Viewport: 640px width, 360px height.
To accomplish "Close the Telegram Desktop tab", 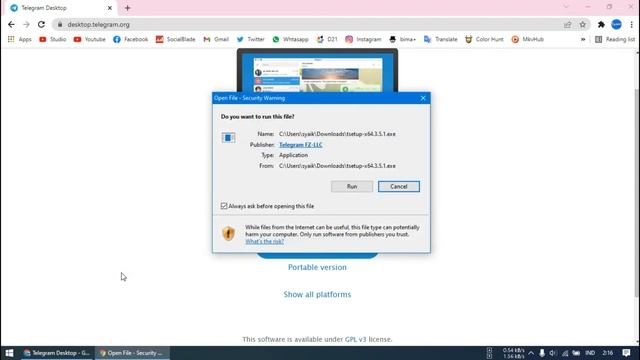I will tap(109, 8).
